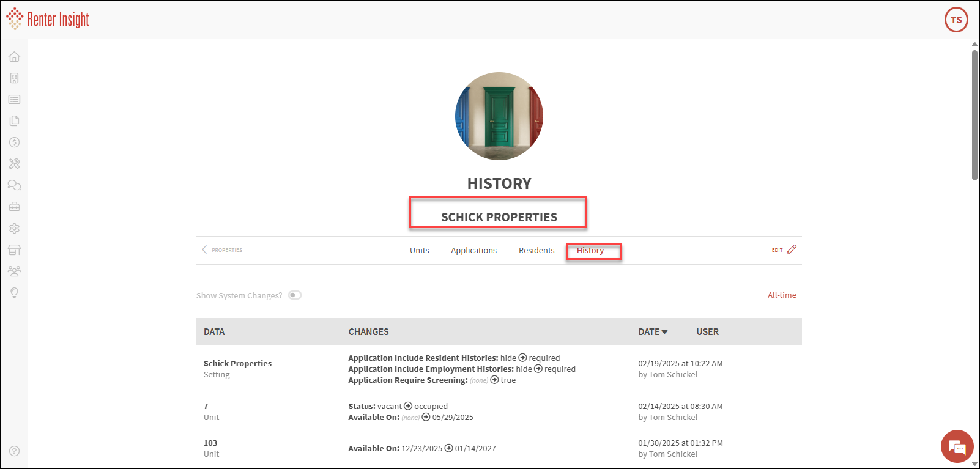Screen dimensions: 980x469
Task: Open the lightbulb ideas sidebar icon
Action: (x=14, y=292)
